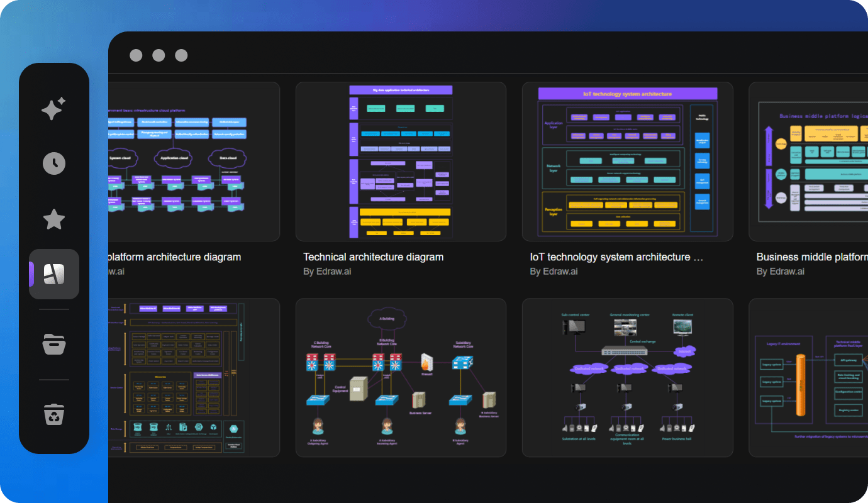
Task: Click 'By Edraw.ai' under IoT technology system architecture
Action: click(554, 272)
